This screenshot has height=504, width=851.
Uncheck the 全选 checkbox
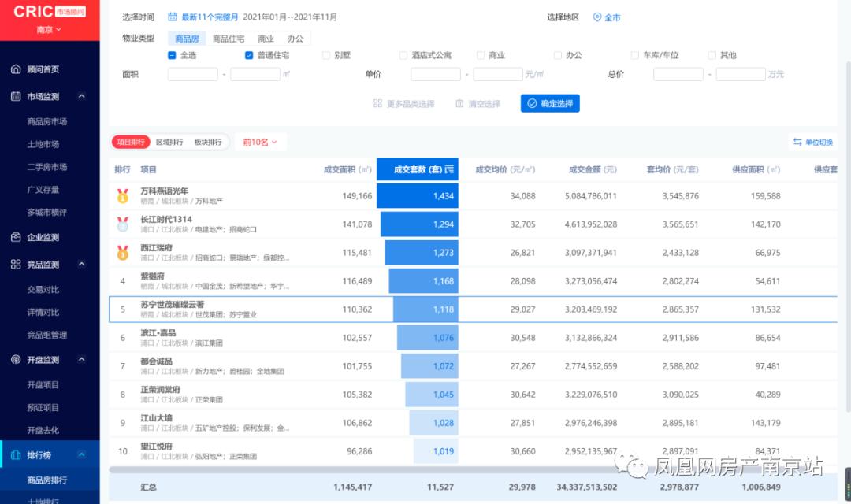(172, 55)
